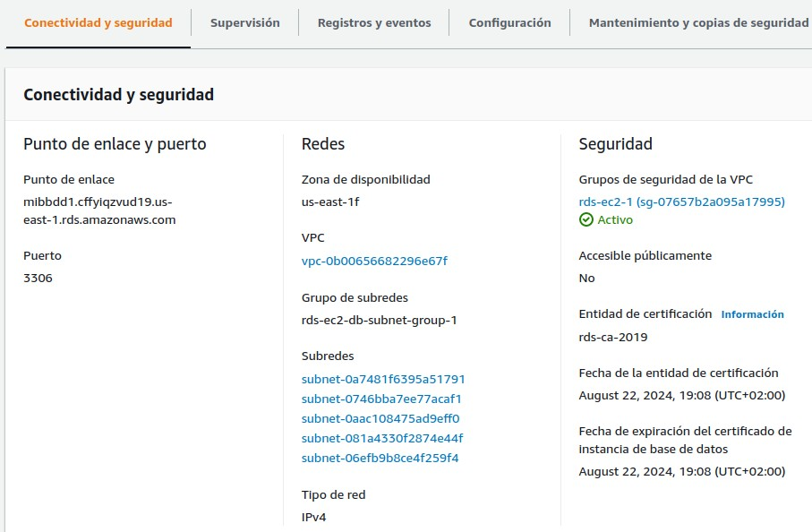Click the green Activo status icon

(585, 219)
